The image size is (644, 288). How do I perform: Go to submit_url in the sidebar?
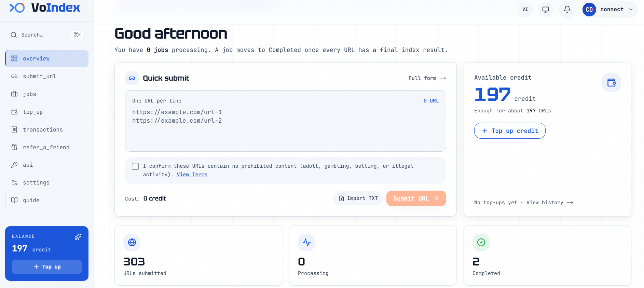47,77
